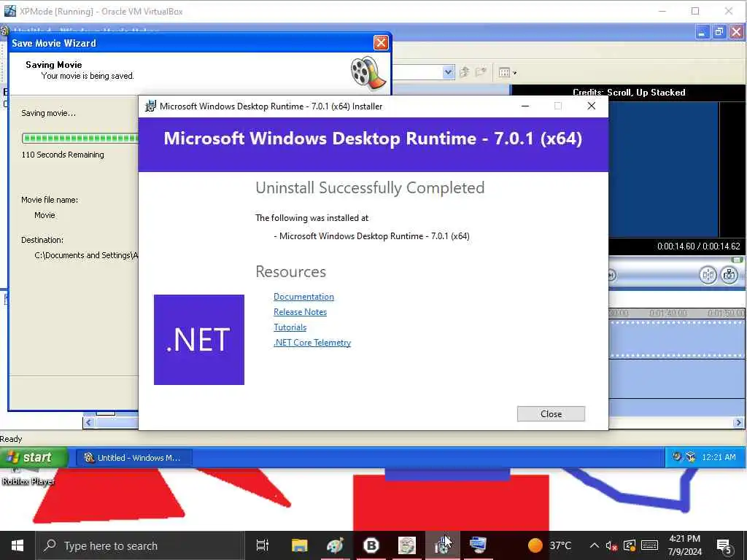The width and height of the screenshot is (747, 560).
Task: Open the Tutorials link
Action: [x=290, y=327]
